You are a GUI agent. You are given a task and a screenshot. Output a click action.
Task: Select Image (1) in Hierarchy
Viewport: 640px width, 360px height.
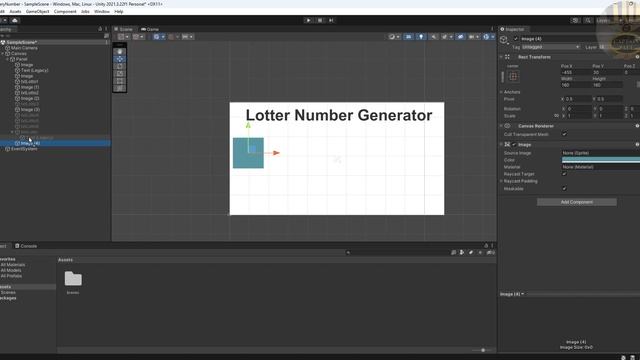click(30, 87)
